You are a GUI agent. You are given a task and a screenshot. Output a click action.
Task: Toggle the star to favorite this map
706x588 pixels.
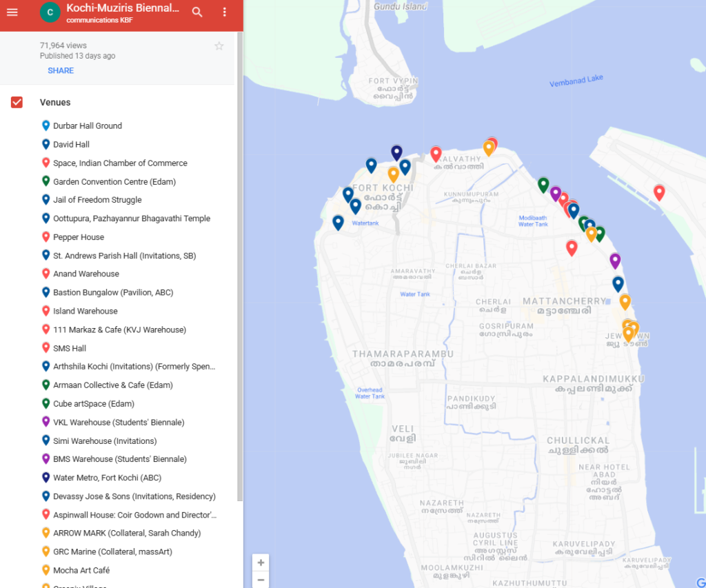pos(219,45)
